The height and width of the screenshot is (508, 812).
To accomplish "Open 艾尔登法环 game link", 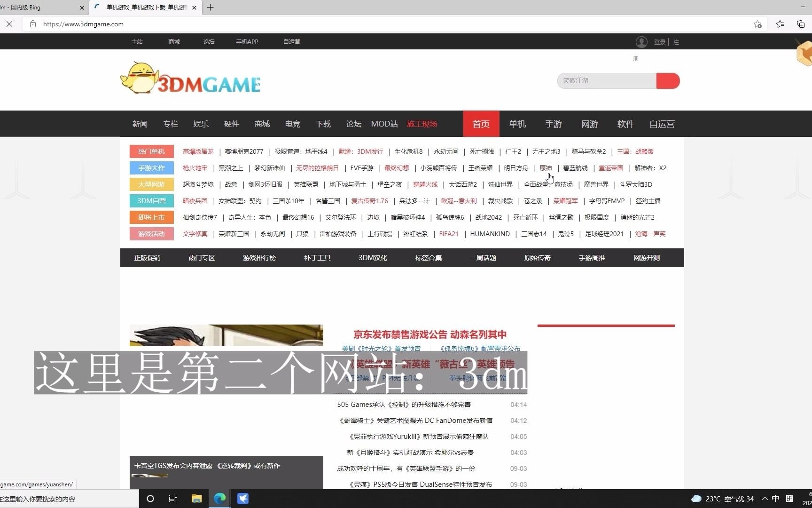I will (x=341, y=217).
